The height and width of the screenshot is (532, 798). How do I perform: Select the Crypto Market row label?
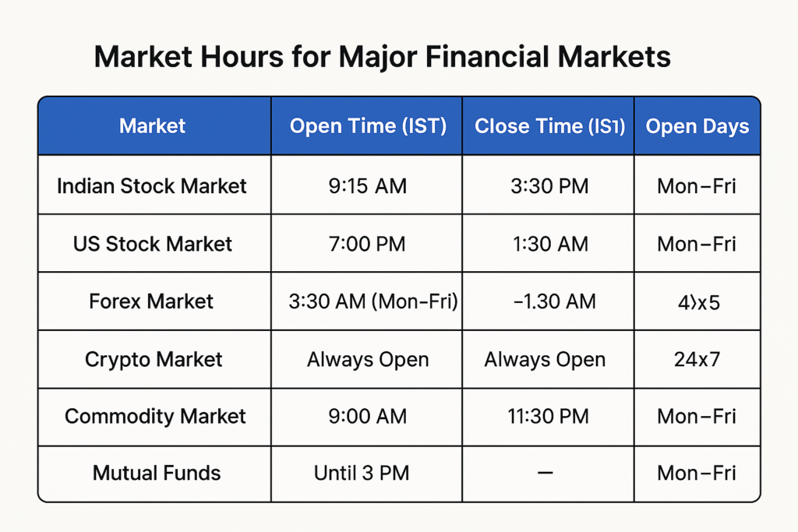click(x=154, y=360)
